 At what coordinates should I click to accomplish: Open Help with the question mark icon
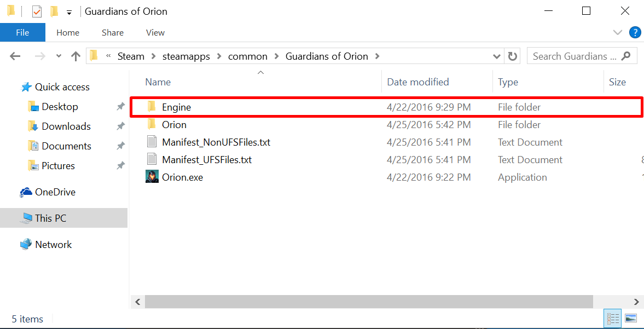pyautogui.click(x=635, y=32)
